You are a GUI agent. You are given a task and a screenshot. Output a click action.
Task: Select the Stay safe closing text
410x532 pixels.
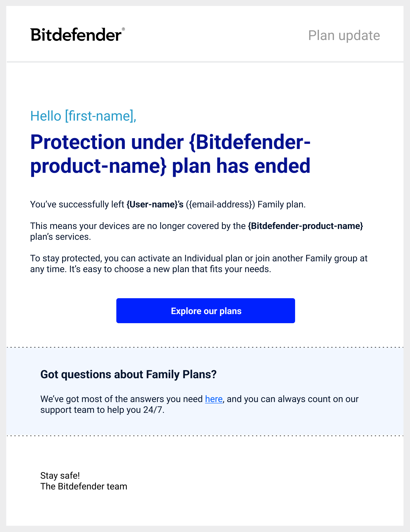click(x=60, y=475)
